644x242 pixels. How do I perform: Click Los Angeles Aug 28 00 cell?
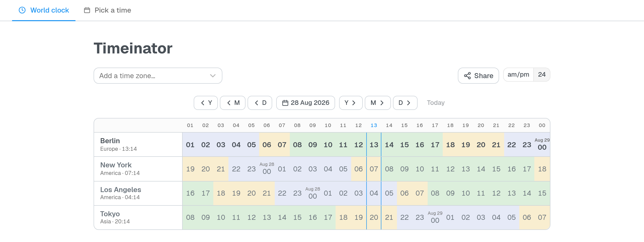pos(313,193)
